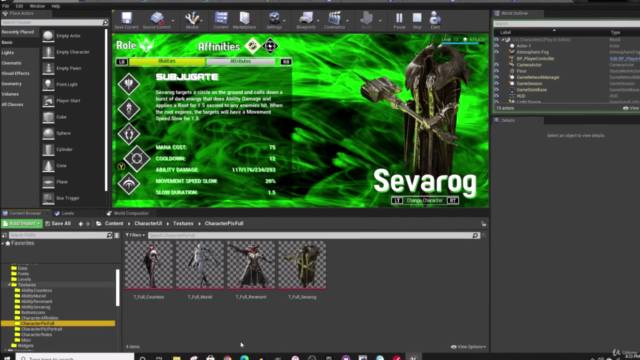640x360 pixels.
Task: Select the Cylinder placement icon
Action: (x=48, y=149)
